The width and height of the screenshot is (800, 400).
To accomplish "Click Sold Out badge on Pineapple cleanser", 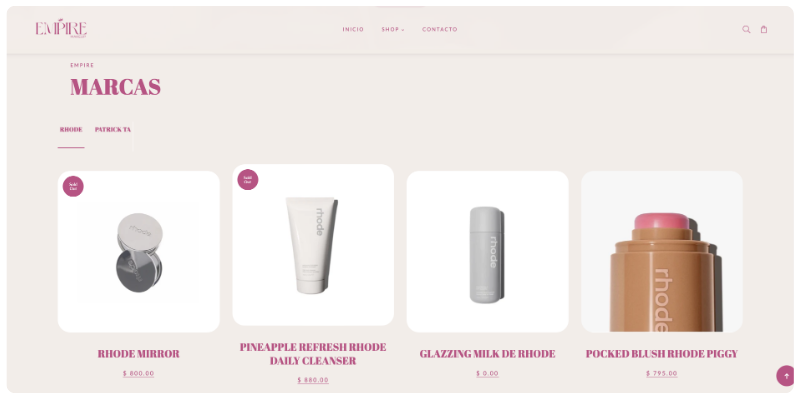I will (247, 180).
